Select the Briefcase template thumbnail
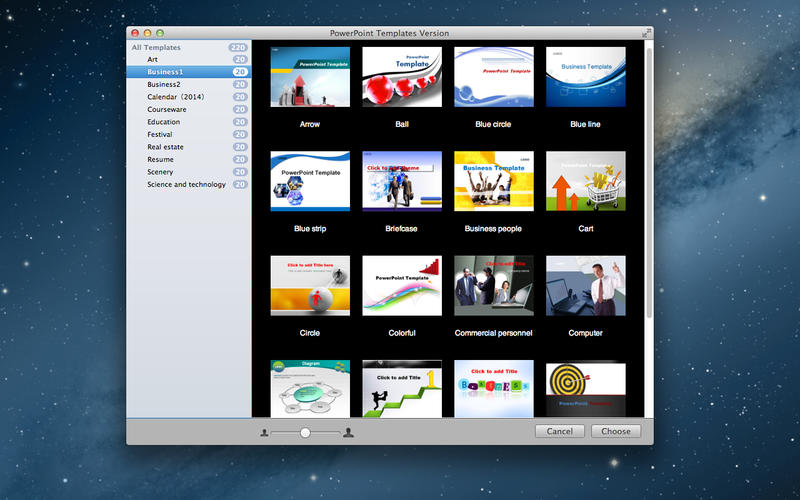 click(x=402, y=181)
